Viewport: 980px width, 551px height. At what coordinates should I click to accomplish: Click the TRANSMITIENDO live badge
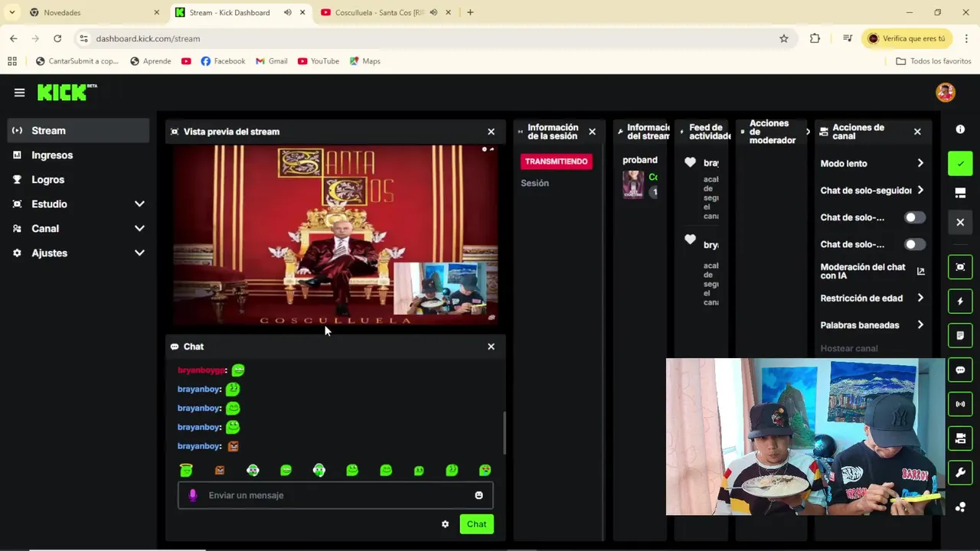tap(557, 161)
